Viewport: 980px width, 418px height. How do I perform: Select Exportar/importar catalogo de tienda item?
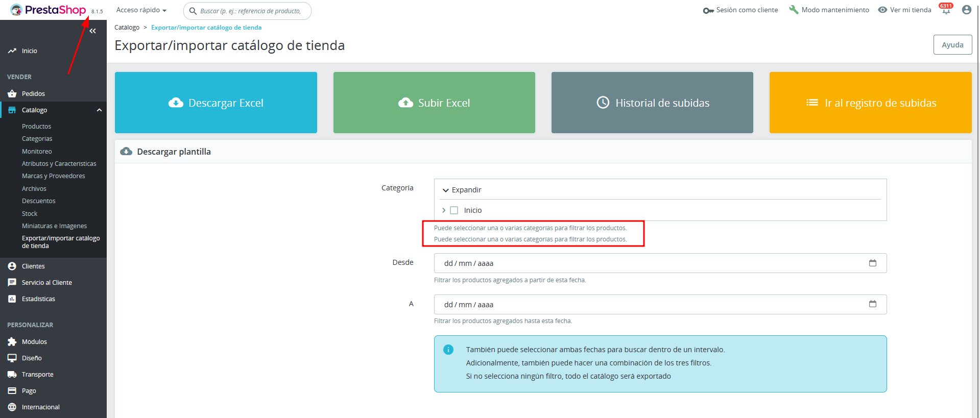pos(61,242)
